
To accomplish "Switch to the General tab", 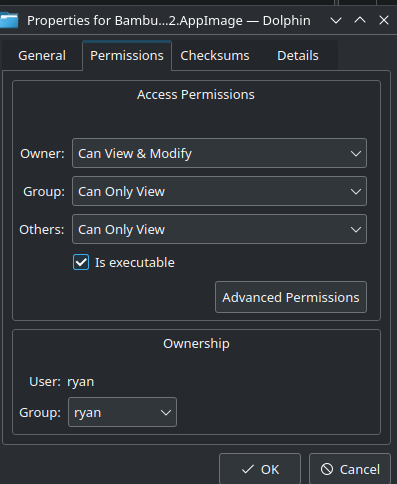I will [42, 56].
